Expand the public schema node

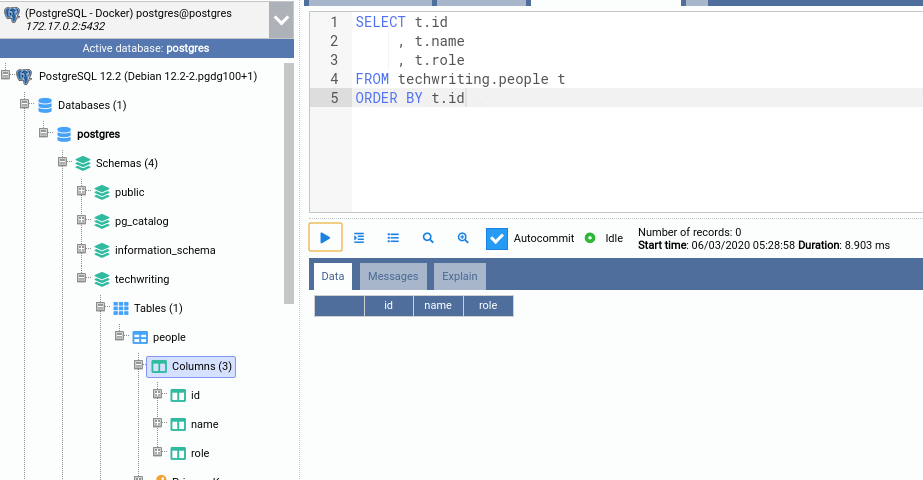[x=82, y=192]
